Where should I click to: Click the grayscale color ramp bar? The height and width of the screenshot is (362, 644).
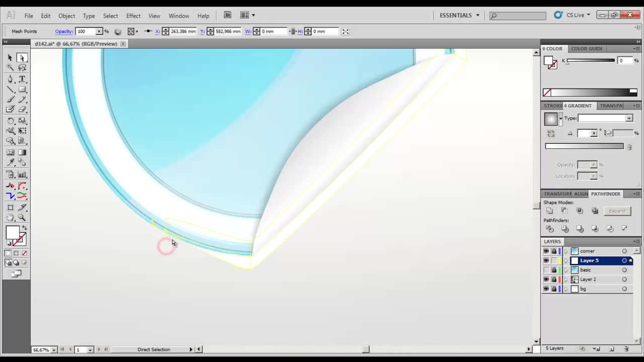coord(590,93)
